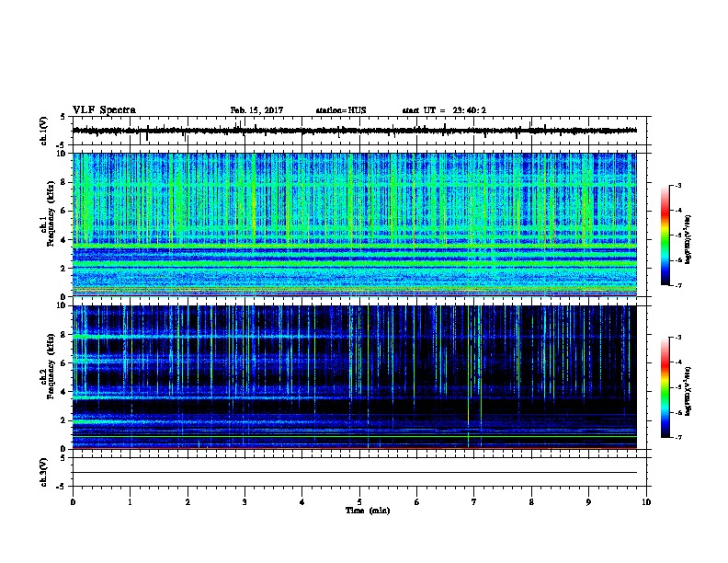Click the "-3" label on ch.2 colorbar
728x563 pixels.
click(x=677, y=338)
